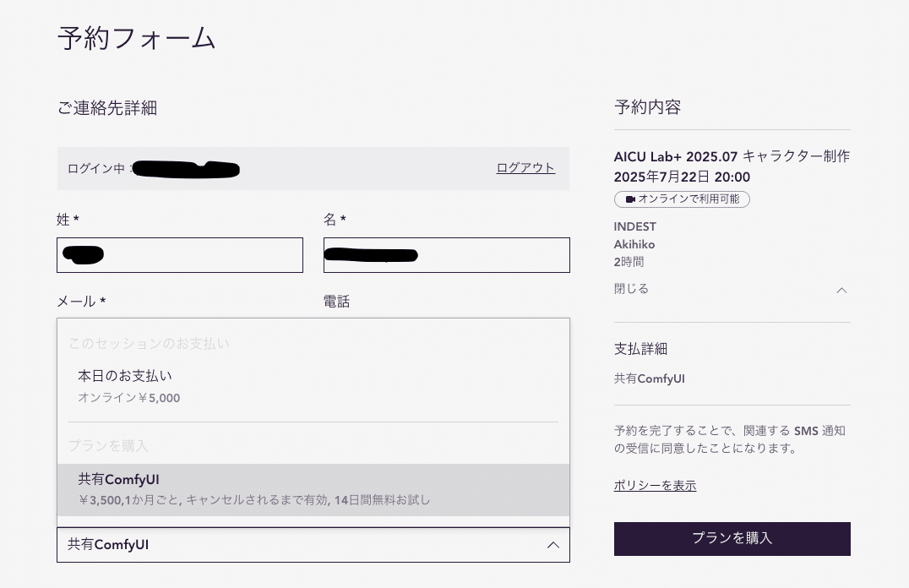Click the 予約内容 heading
This screenshot has width=909, height=588.
pyautogui.click(x=648, y=106)
